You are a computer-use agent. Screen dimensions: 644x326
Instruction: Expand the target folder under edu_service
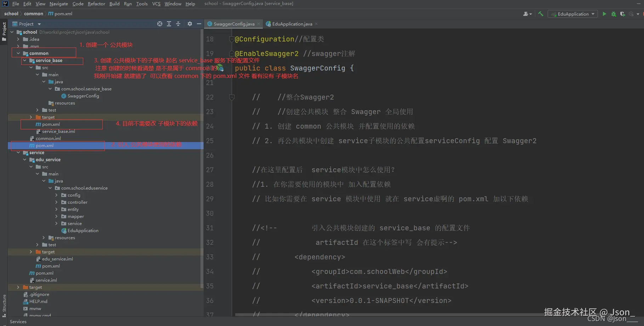click(31, 252)
